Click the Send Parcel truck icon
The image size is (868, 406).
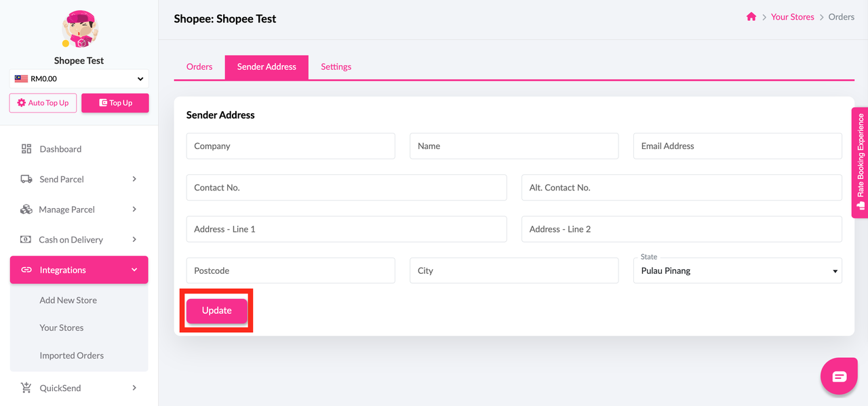[x=26, y=179]
